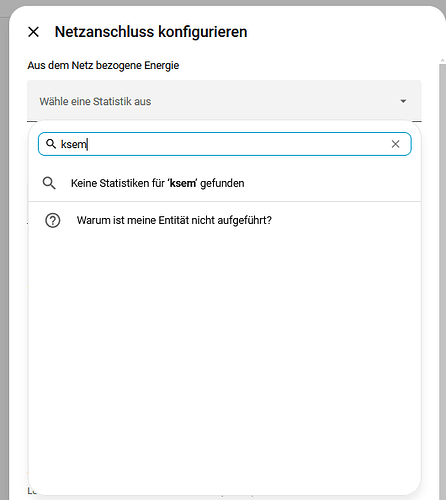Close the Netzanschluss konfigurieren dialog
The width and height of the screenshot is (446, 500).
point(33,32)
